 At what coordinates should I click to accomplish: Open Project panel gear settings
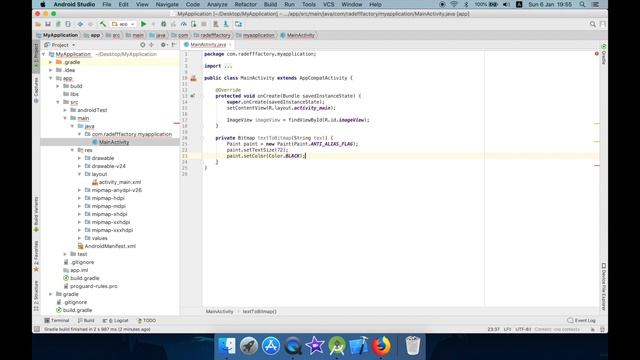[x=163, y=45]
